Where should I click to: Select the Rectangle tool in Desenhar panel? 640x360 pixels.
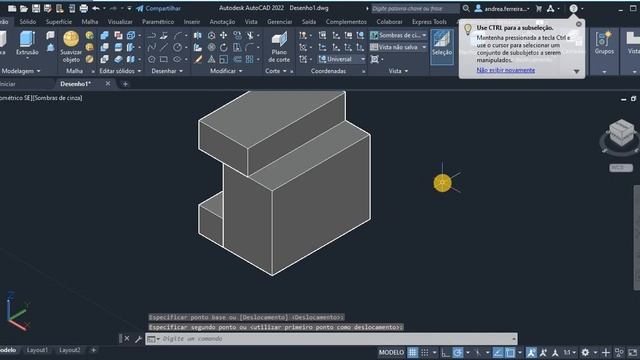164,59
